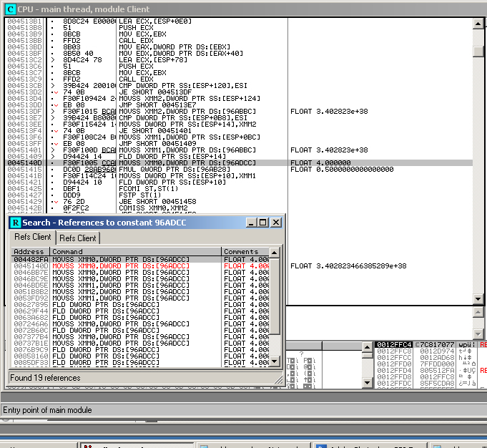The width and height of the screenshot is (487, 448).
Task: Switch to the inactive Refs Client tab
Action: [77, 238]
